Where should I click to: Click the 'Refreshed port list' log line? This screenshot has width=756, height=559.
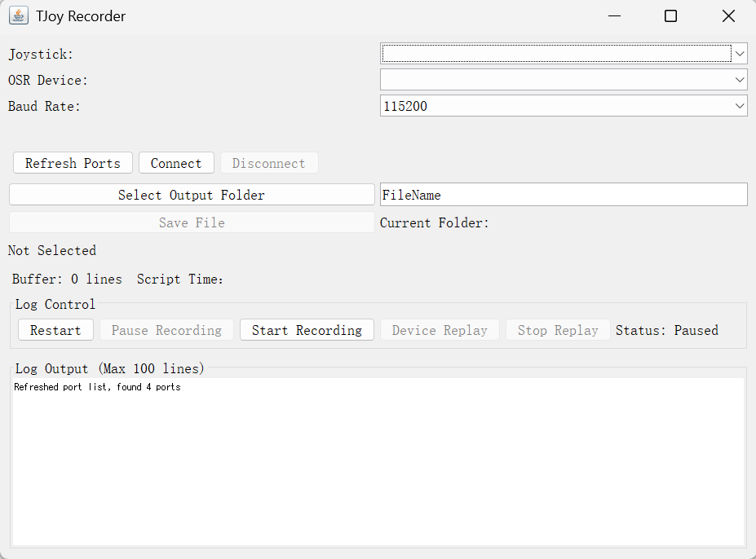click(97, 387)
